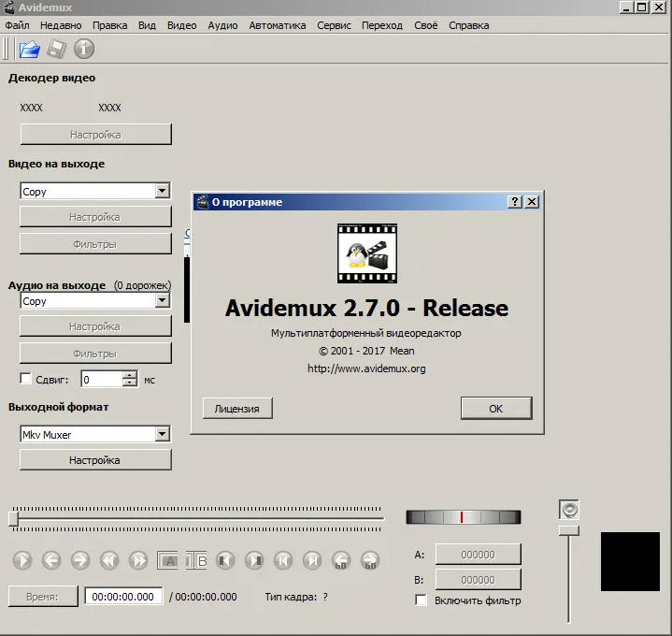
Task: Jump to previous keyframe double-left arrows
Action: coord(109,560)
